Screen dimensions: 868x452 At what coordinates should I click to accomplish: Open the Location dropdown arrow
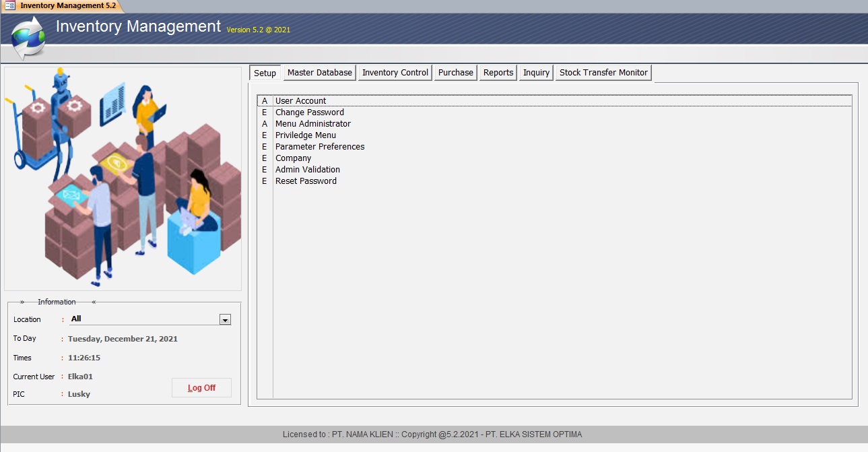[x=226, y=320]
